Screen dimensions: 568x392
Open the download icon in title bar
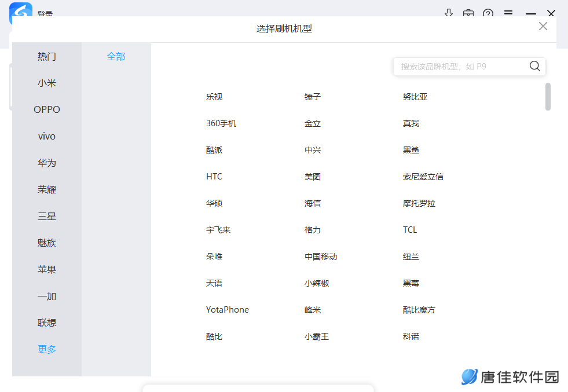click(449, 13)
